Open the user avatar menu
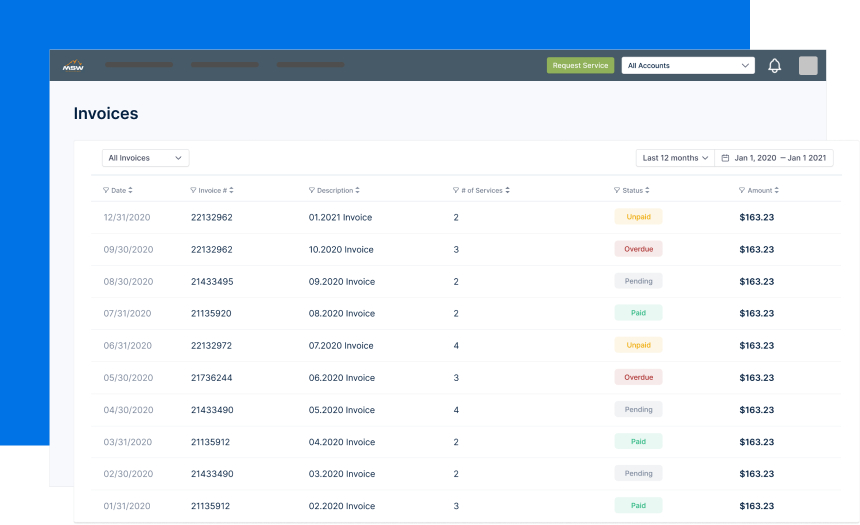 click(x=808, y=65)
